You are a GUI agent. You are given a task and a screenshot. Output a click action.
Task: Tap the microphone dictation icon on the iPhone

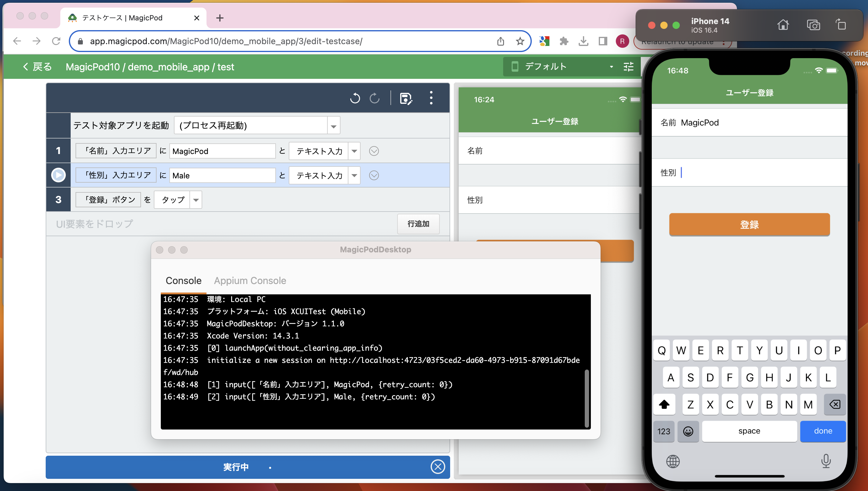pyautogui.click(x=826, y=461)
